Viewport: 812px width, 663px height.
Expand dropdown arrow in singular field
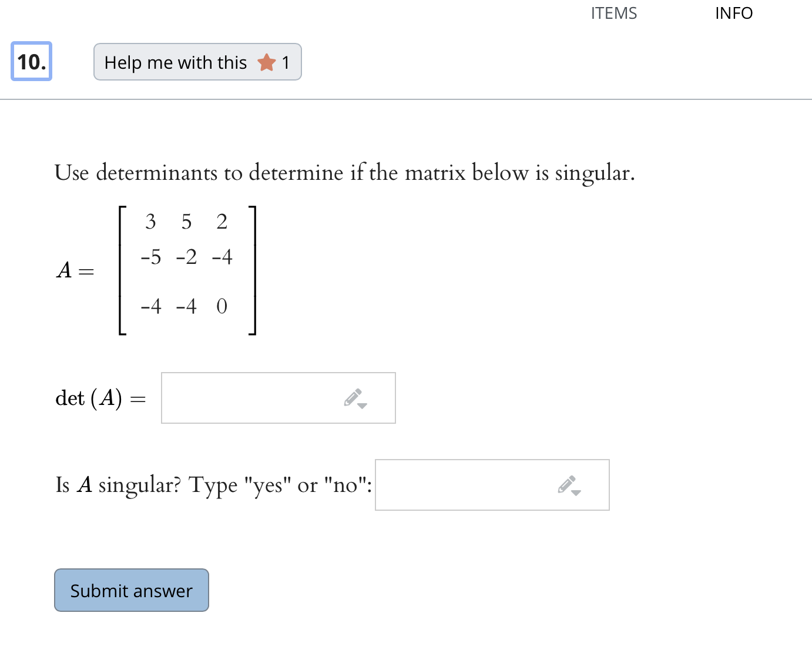tap(576, 493)
